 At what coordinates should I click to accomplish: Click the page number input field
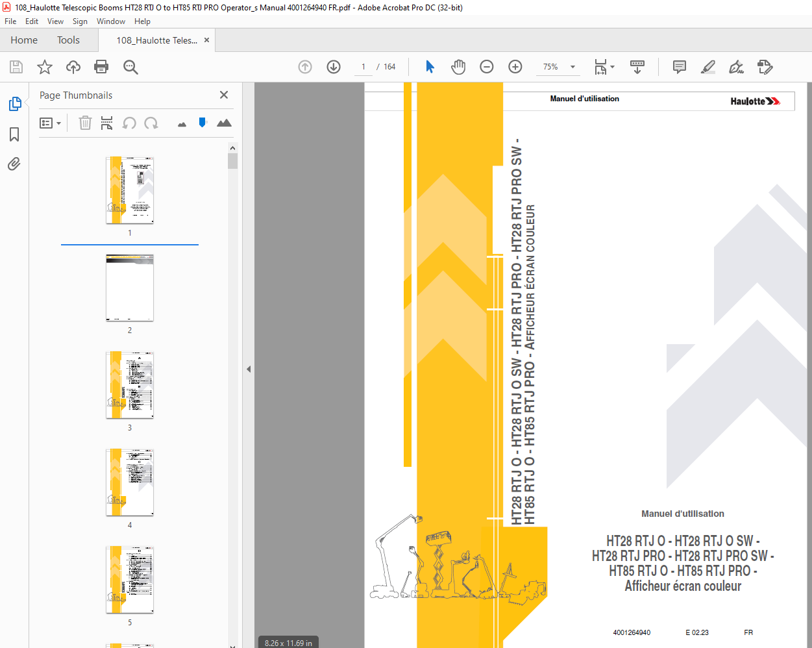click(x=363, y=67)
